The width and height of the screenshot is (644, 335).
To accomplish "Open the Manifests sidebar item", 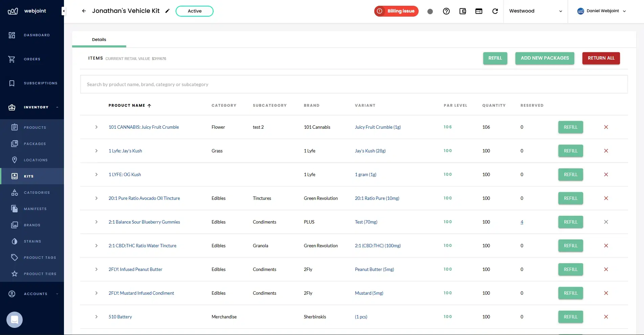I will tap(35, 209).
